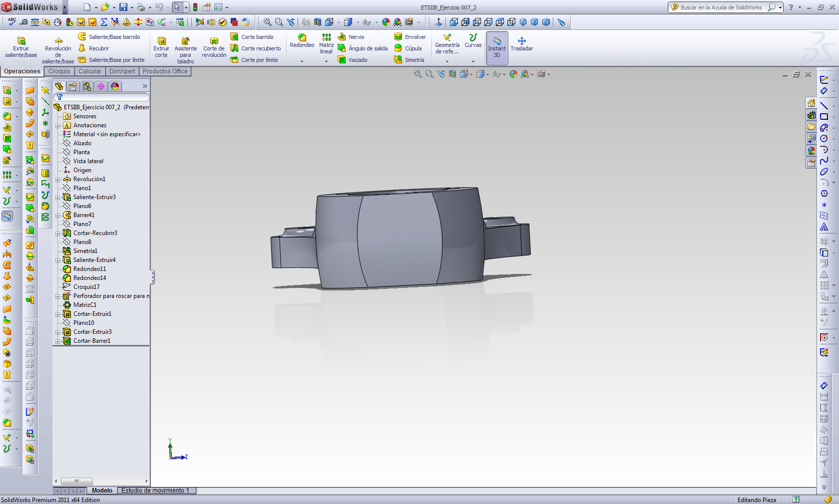This screenshot has width=839, height=504.
Task: Open Redondeo dropdown arrow
Action: pyautogui.click(x=302, y=61)
